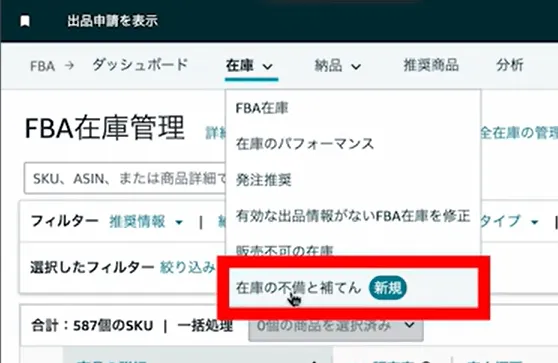558x363 pixels.
Task: Go to the ダッシュボード tab
Action: click(x=140, y=65)
